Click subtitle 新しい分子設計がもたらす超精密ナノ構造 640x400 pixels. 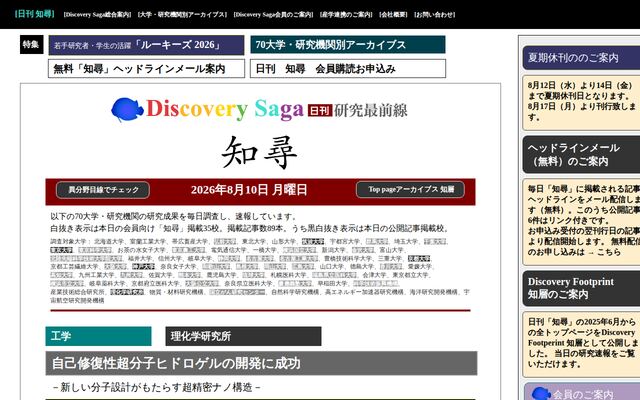tap(157, 387)
